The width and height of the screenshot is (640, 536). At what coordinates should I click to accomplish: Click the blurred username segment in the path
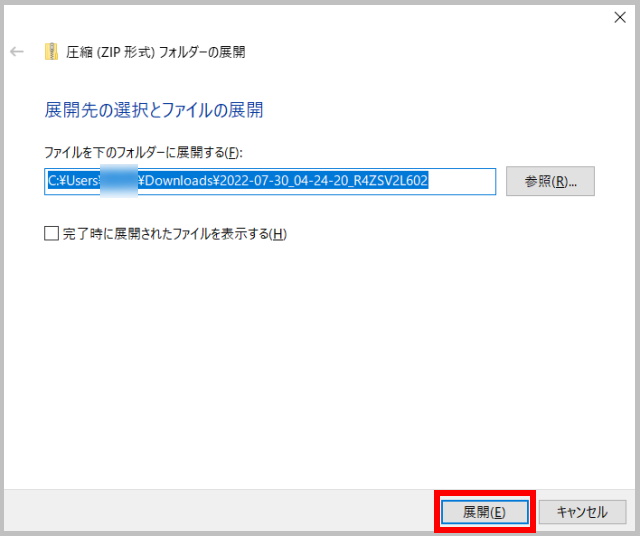tap(118, 181)
